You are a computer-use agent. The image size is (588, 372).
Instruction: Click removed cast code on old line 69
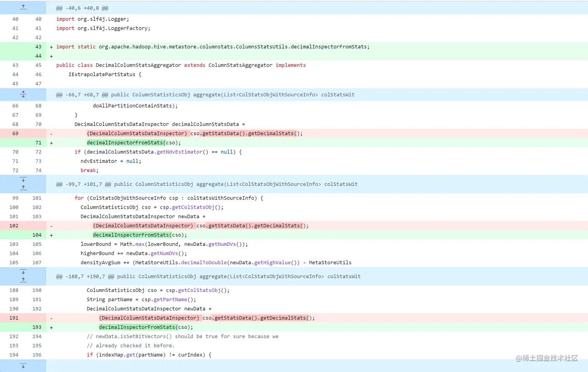pos(194,133)
